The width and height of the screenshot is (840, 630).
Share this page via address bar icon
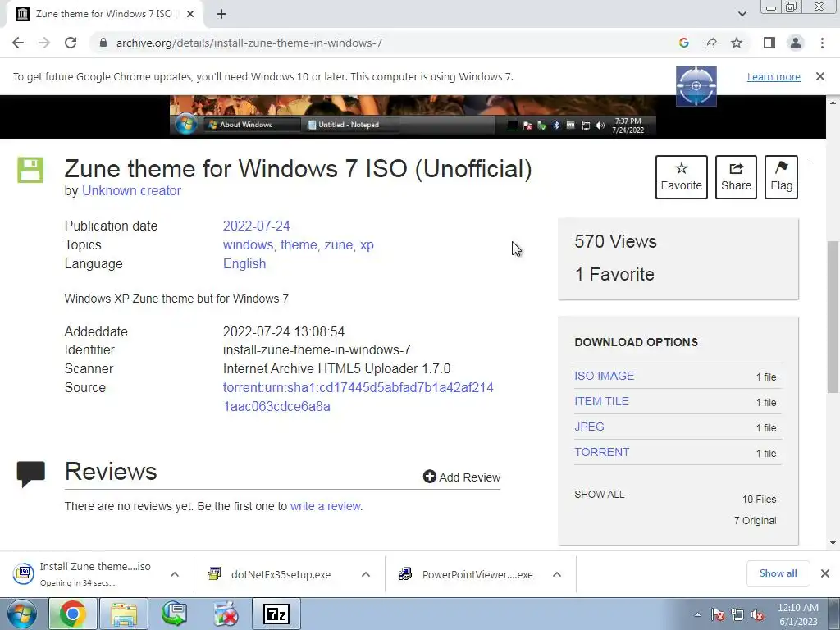pyautogui.click(x=710, y=43)
